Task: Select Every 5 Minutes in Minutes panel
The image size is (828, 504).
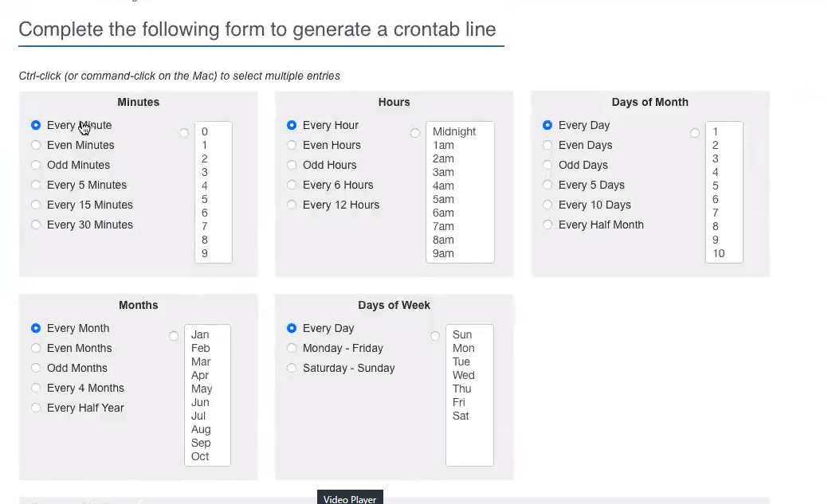Action: (36, 185)
